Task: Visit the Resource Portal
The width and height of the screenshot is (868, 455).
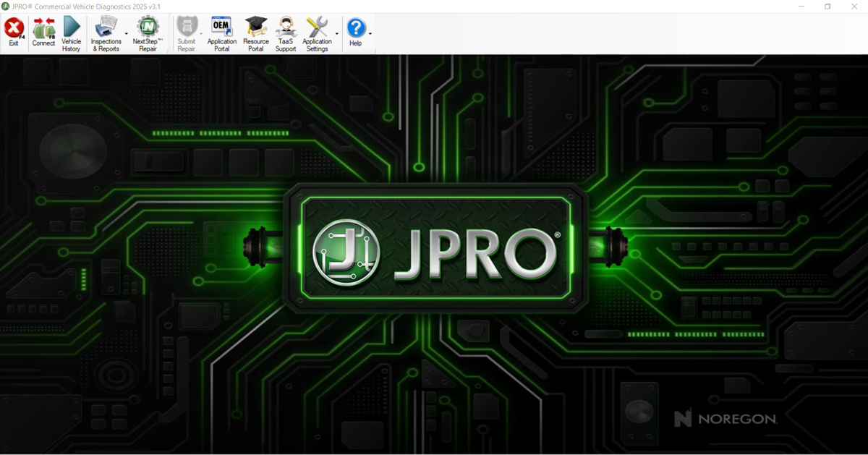Action: pos(255,30)
